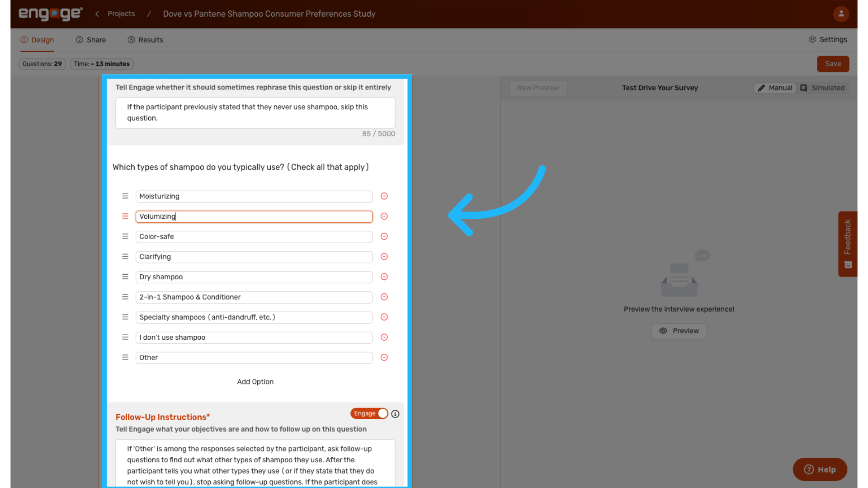868x488 pixels.
Task: Remove the Volumizing option
Action: tap(384, 216)
